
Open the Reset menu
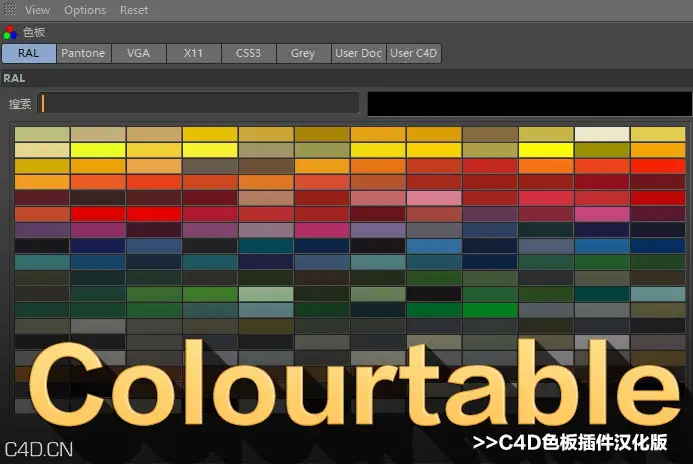(134, 10)
